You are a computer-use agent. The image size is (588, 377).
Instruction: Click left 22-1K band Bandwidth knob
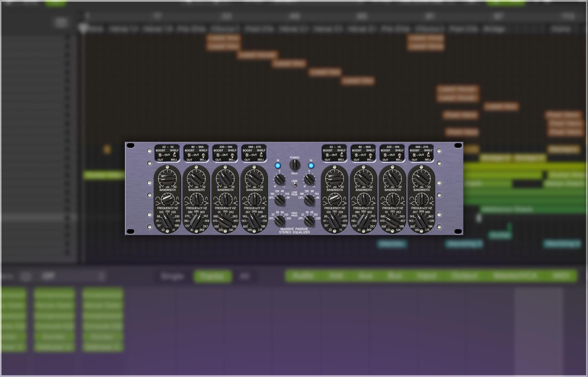[x=167, y=200]
